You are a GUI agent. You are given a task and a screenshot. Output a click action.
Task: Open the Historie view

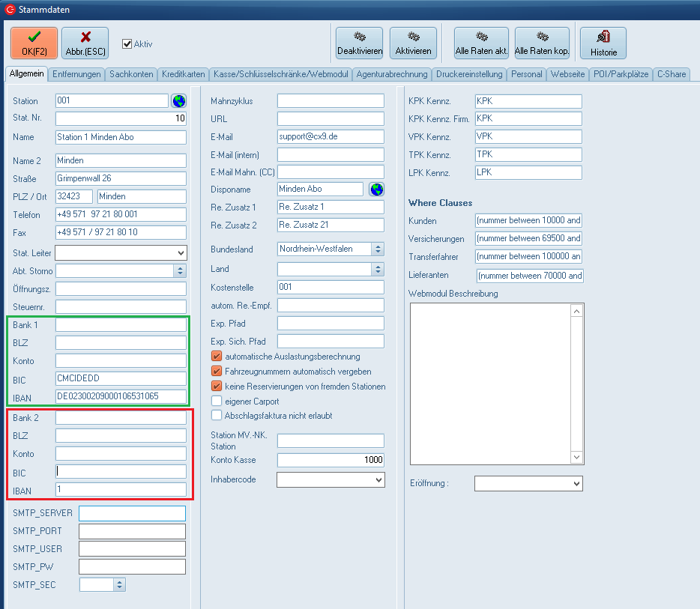tap(603, 43)
